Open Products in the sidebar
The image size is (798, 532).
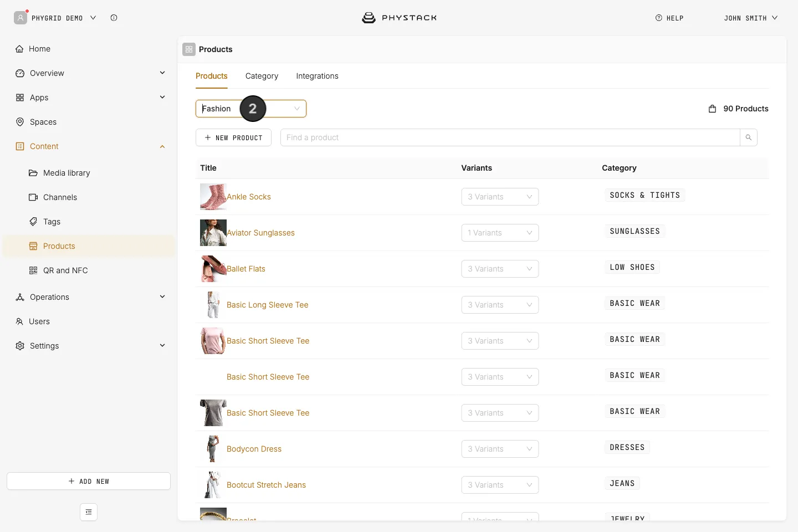(89, 246)
